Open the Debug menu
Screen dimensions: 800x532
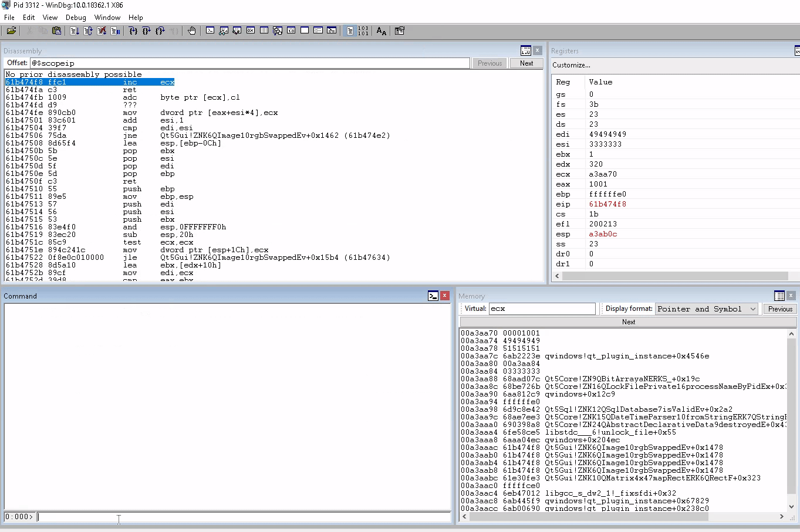[76, 18]
